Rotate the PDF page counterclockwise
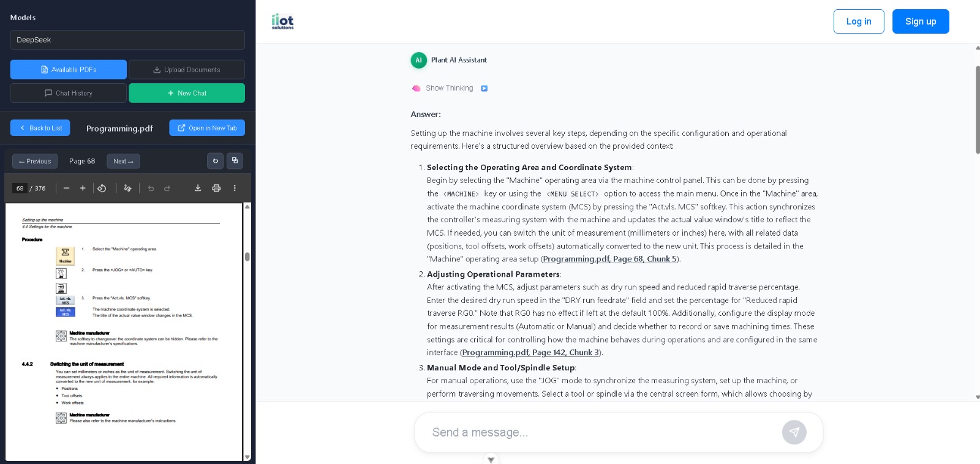Screen dimensions: 980x464 click(102, 189)
